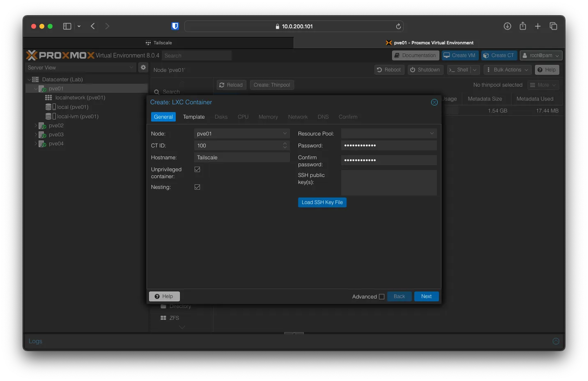Screen dimensions: 588x381
Task: Open a new tab with the plus icon
Action: 537,26
